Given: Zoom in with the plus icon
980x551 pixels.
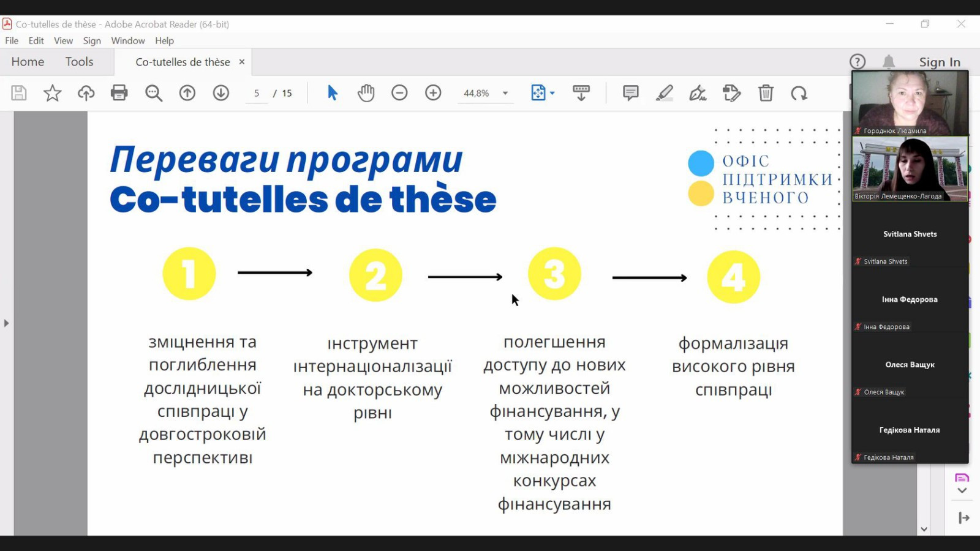Looking at the screenshot, I should click(x=433, y=93).
